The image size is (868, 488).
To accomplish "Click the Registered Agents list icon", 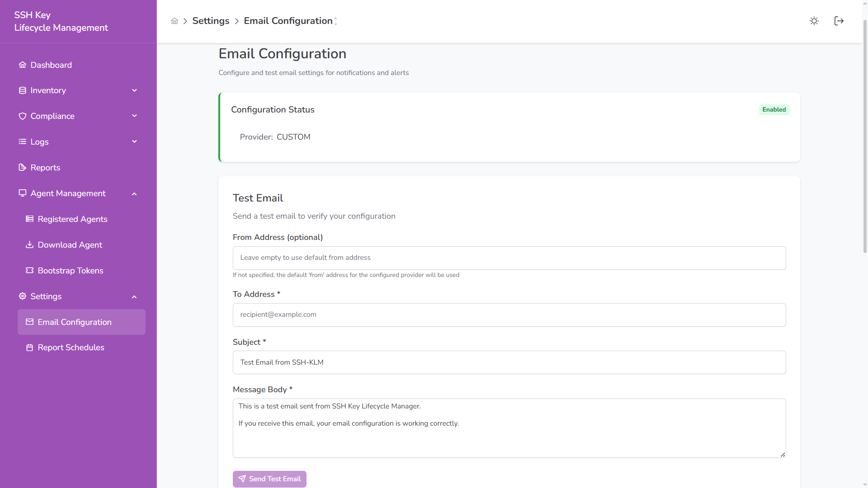I will 30,219.
